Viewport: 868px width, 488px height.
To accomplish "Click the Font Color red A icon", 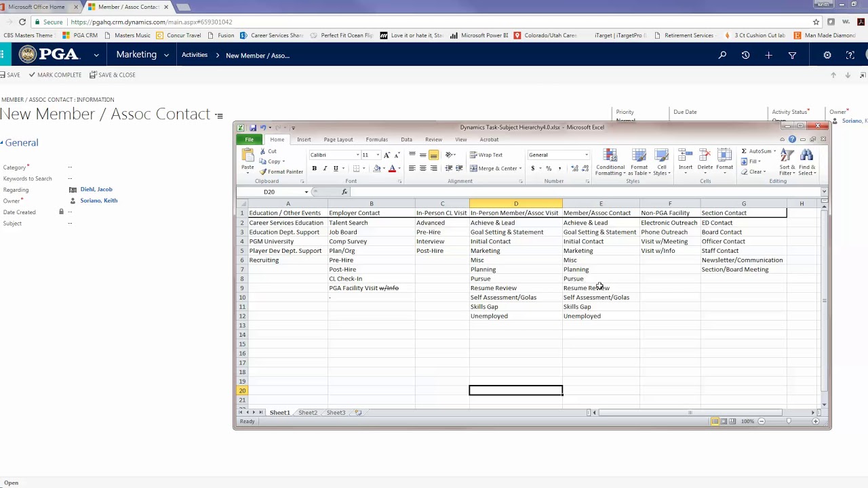I will 392,168.
